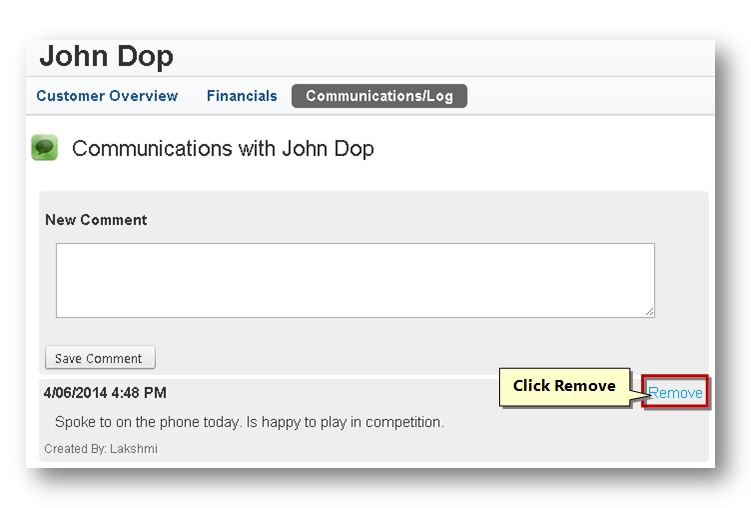Click the textarea resize grip corner
Screen dimensions: 751x508
(649, 312)
